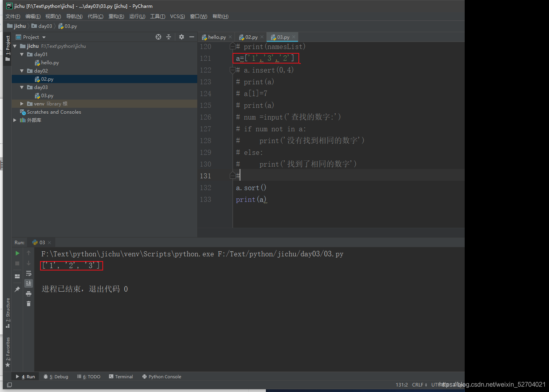Toggle the Z: Structure side tab

(7, 313)
